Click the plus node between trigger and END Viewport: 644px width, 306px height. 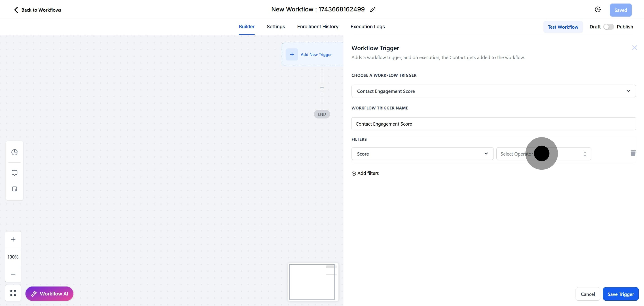coord(322,88)
